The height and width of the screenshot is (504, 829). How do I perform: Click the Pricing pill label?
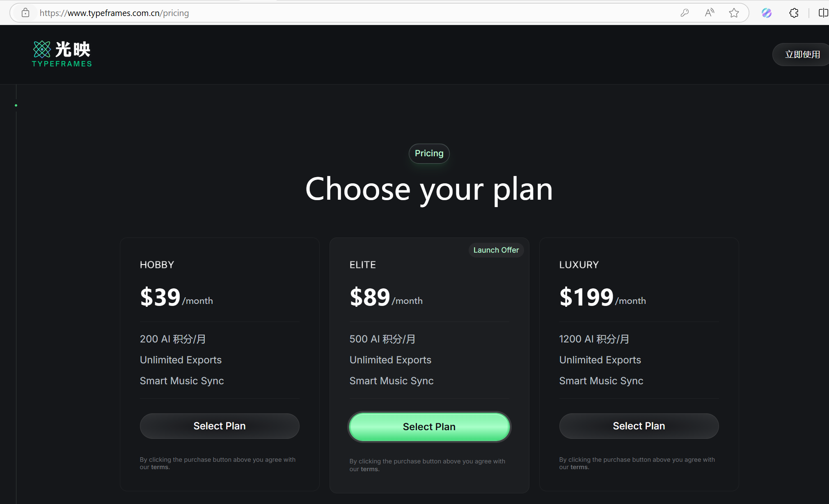[x=429, y=153]
